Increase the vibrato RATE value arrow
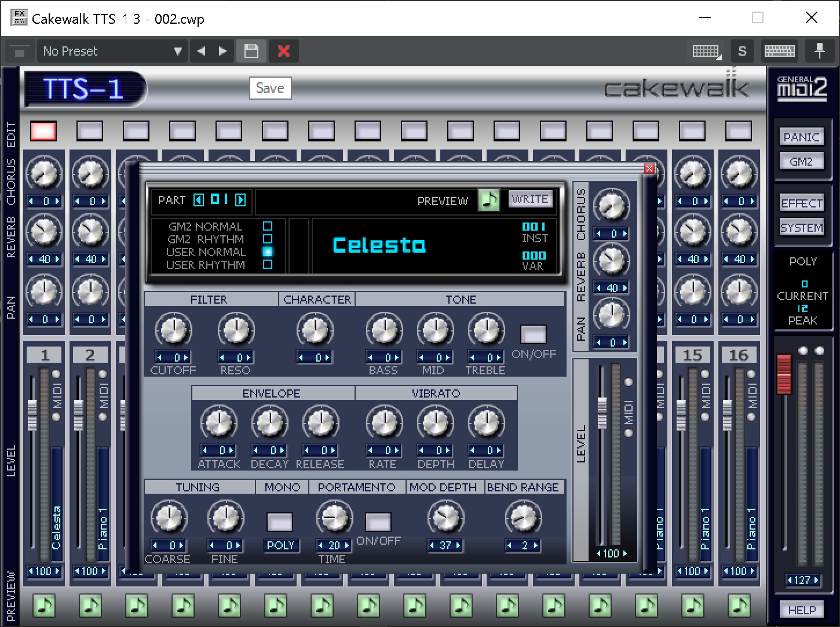Screen dimensions: 840x627 397,451
